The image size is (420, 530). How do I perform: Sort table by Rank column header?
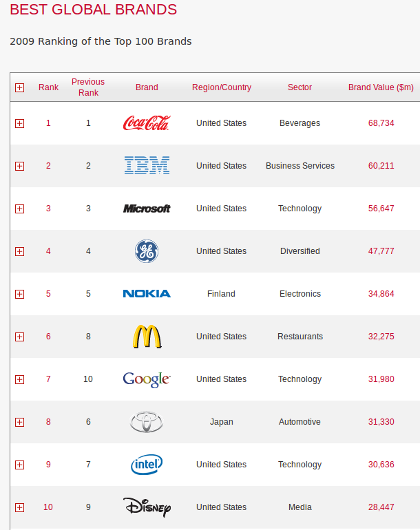[x=48, y=87]
